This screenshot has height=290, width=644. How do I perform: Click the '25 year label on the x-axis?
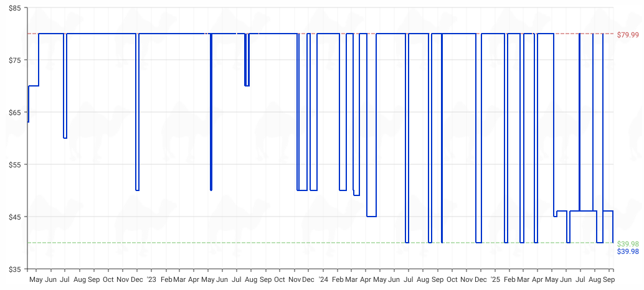tap(495, 280)
